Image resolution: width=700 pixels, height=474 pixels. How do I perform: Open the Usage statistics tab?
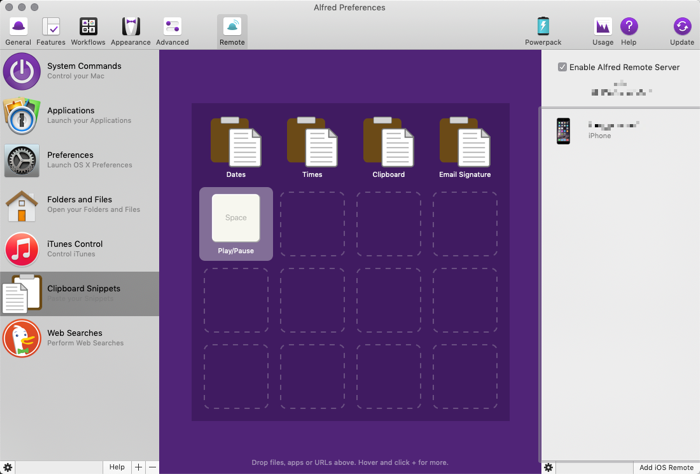[x=603, y=31]
